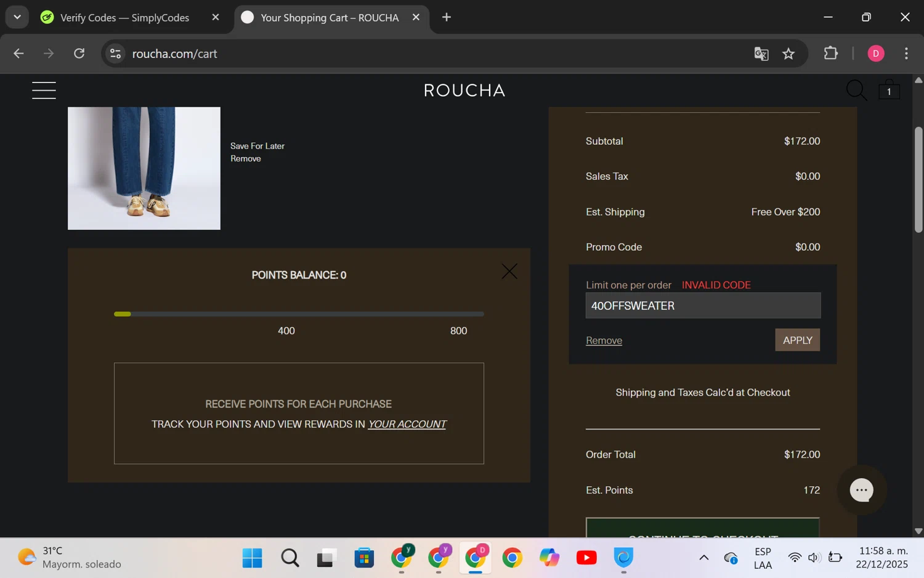Screen dimensions: 924x578
Task: Open YOUR ACCOUNT link
Action: click(407, 424)
